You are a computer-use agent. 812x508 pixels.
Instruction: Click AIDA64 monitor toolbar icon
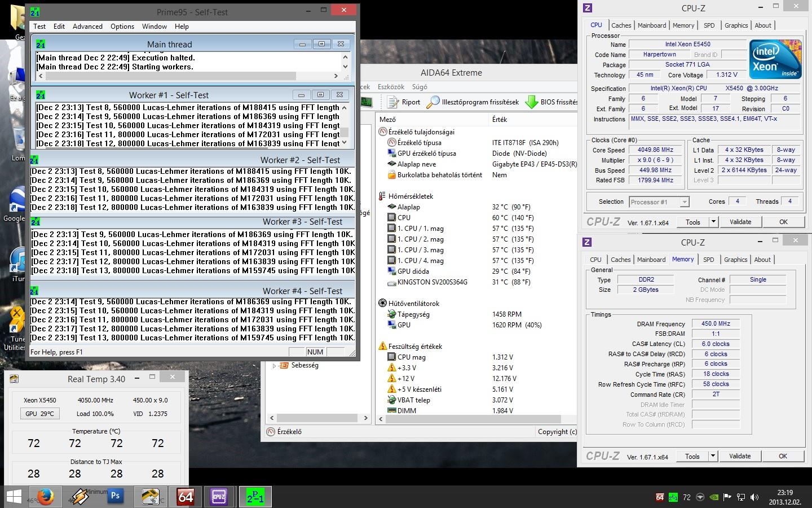(366, 102)
